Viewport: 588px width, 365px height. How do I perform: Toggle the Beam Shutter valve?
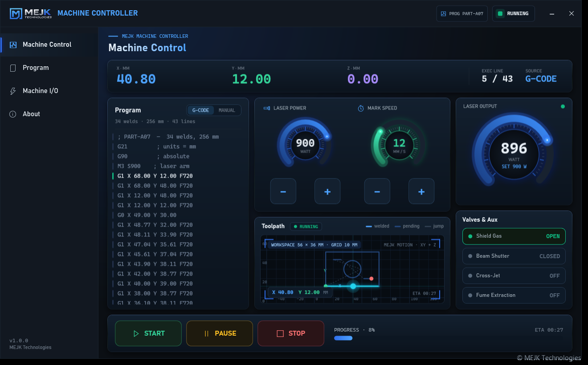pyautogui.click(x=514, y=256)
